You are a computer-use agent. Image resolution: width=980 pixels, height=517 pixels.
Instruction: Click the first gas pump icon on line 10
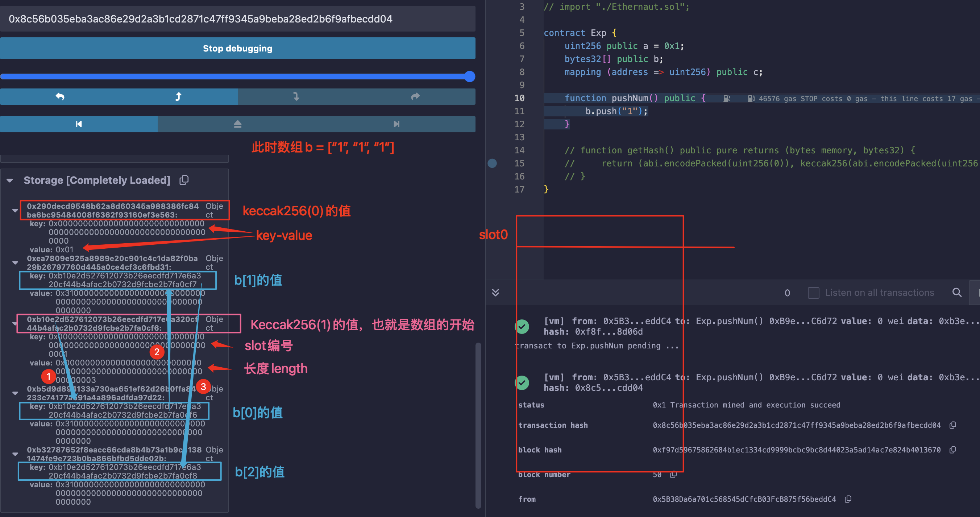(727, 99)
